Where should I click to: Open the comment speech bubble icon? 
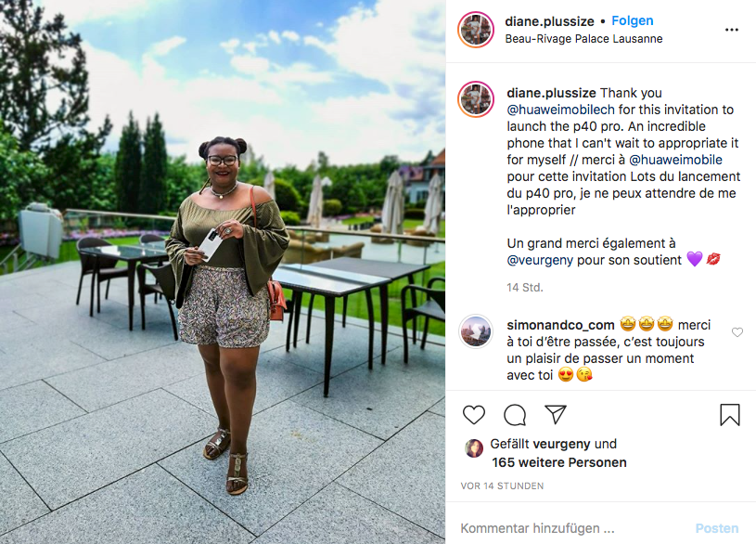point(515,415)
